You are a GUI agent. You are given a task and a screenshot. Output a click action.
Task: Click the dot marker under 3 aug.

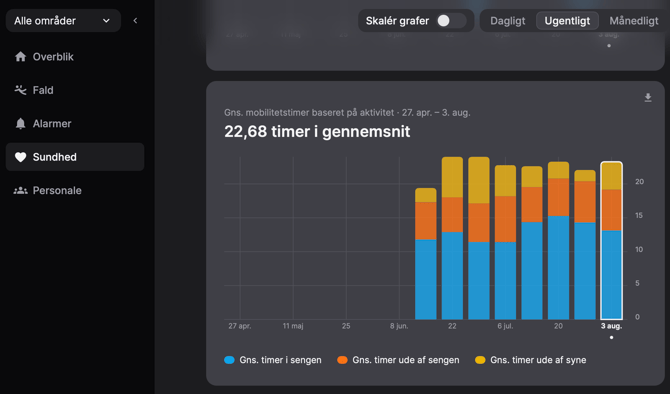[x=611, y=338]
